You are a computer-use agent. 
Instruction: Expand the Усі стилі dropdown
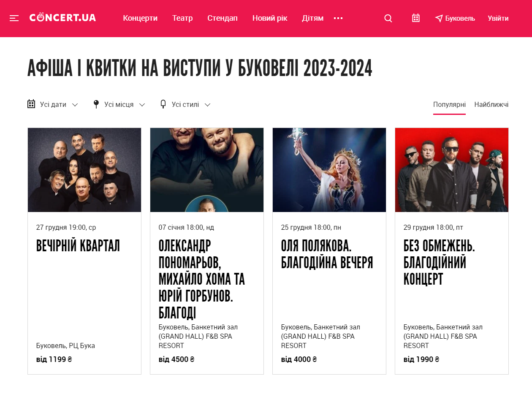tap(185, 104)
